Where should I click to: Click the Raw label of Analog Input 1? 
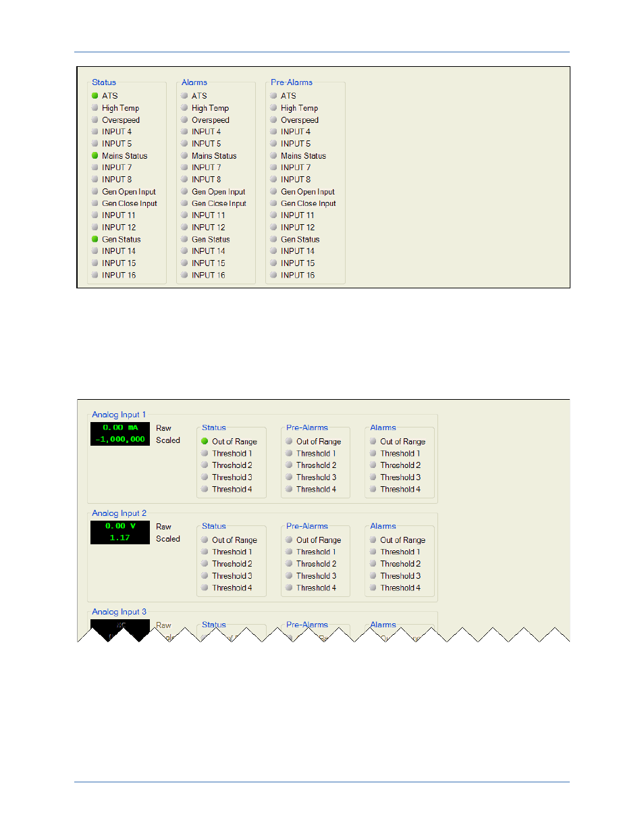[x=163, y=428]
